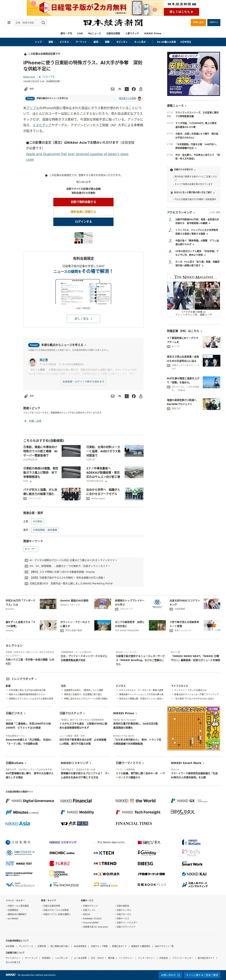The width and height of the screenshot is (226, 980).
Task: Expand the オピニオン navigation dropdown
Action: click(123, 42)
